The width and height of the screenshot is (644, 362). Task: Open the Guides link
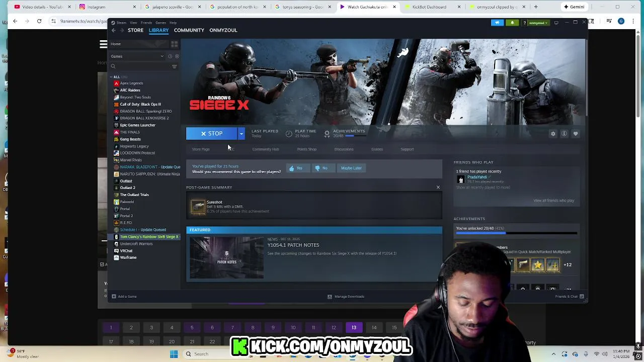coord(377,149)
